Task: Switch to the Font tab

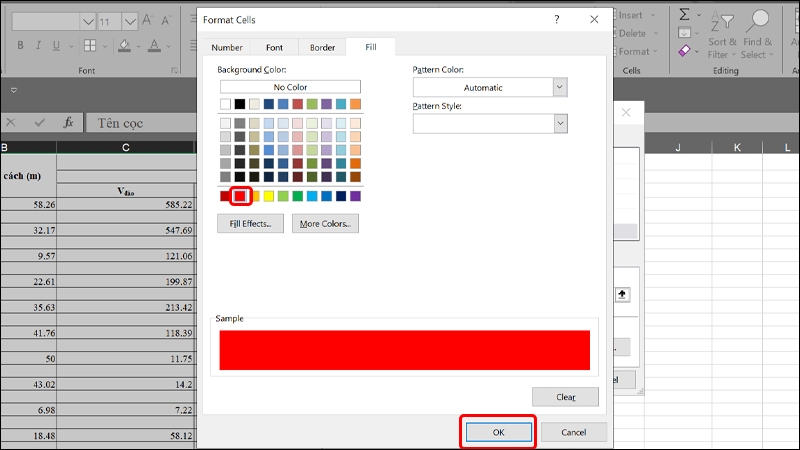Action: point(274,47)
